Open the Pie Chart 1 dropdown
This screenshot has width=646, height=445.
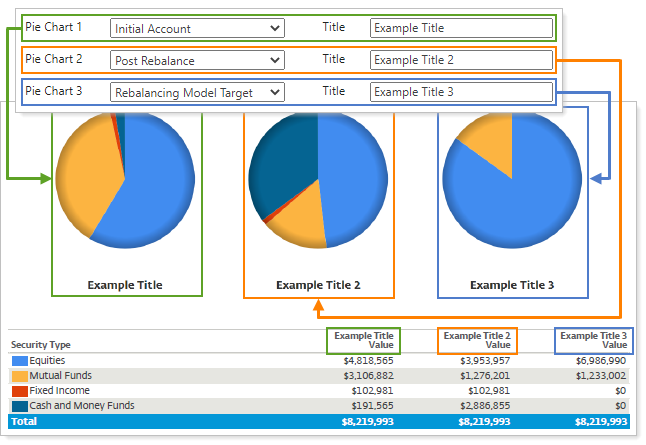pos(197,29)
